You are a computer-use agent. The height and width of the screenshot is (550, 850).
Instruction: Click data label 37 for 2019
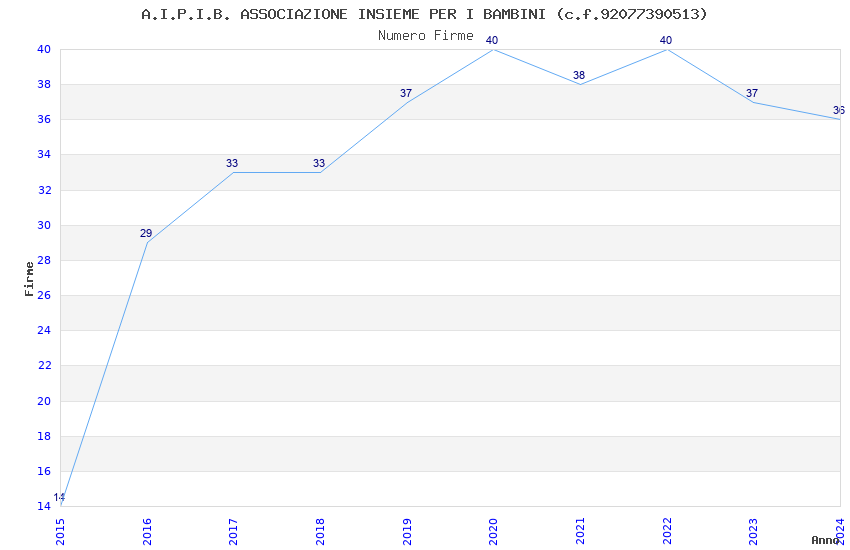coord(406,94)
